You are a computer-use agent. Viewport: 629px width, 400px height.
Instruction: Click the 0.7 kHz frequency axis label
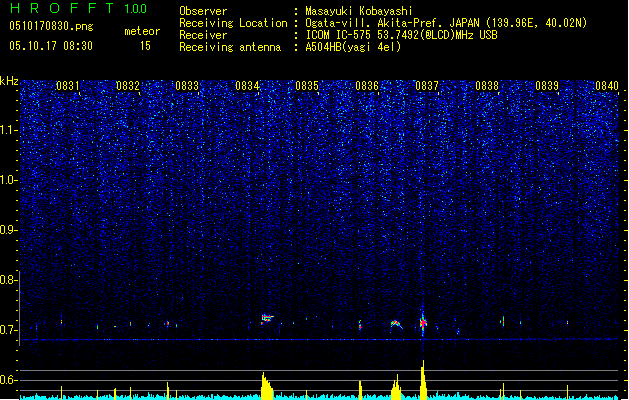coord(8,330)
